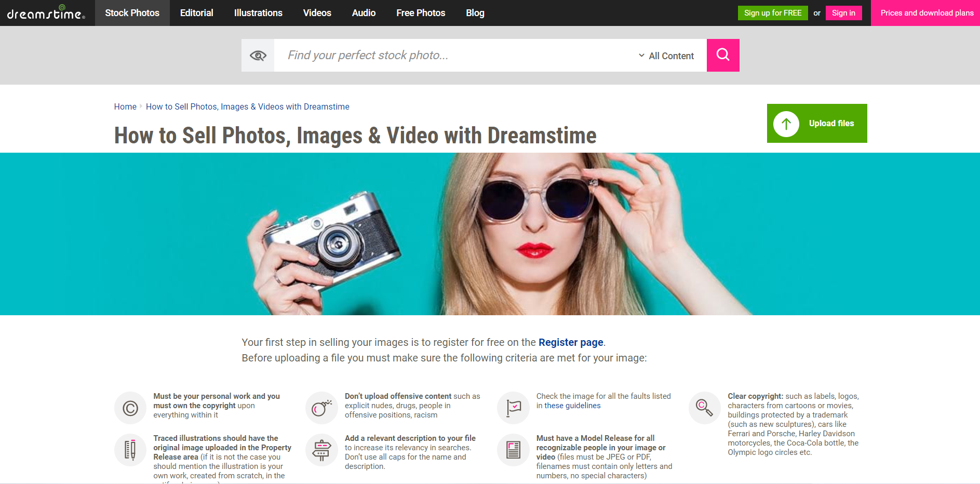Open the Audio section
The width and height of the screenshot is (980, 484).
tap(364, 13)
